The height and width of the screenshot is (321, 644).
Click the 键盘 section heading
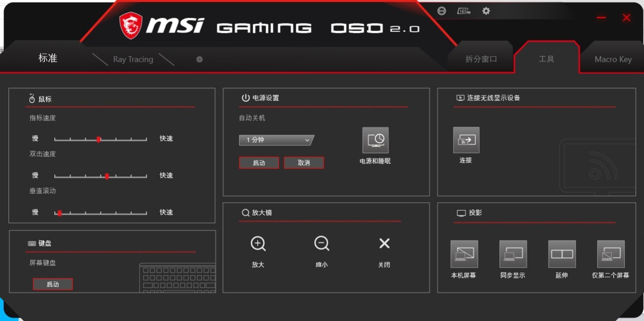point(45,243)
